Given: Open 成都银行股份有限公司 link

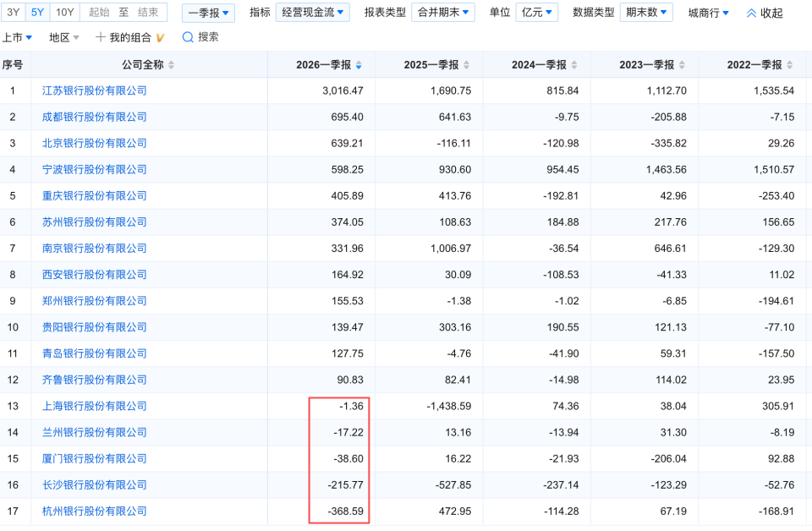Looking at the screenshot, I should coord(94,117).
